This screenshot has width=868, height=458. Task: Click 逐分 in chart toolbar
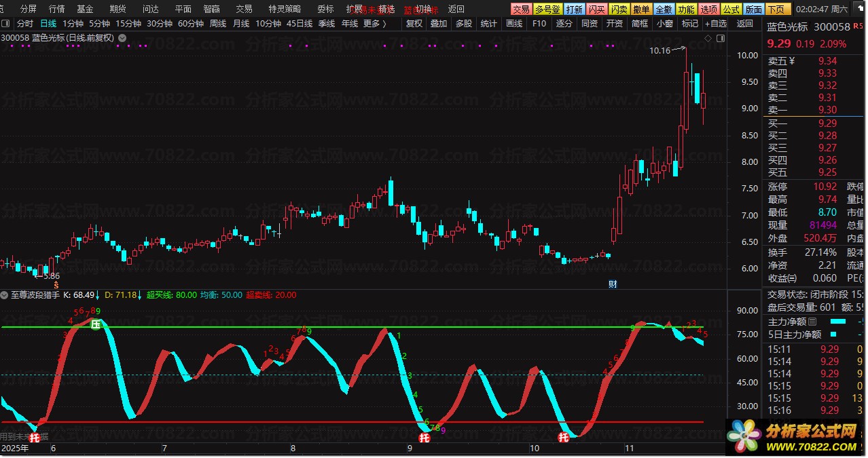click(564, 24)
